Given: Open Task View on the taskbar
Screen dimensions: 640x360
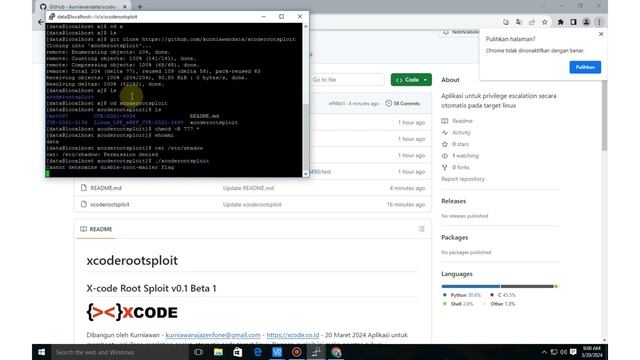Looking at the screenshot, I should coord(198,352).
